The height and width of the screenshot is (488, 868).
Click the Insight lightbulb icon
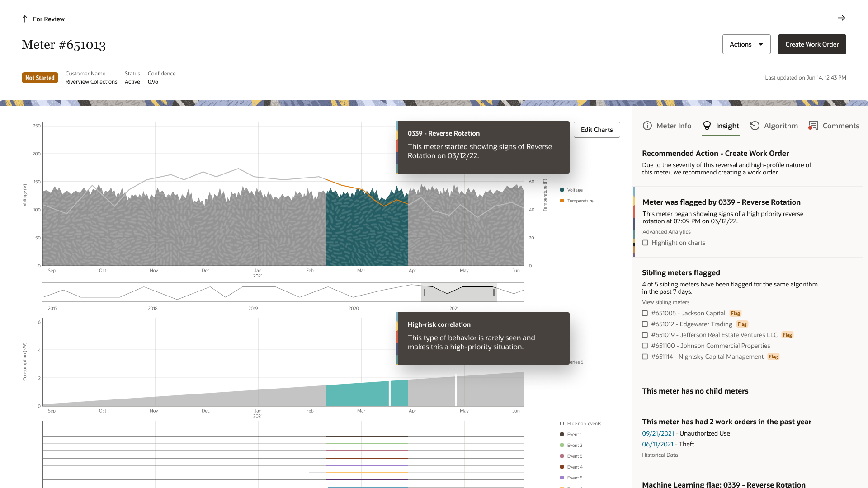click(707, 126)
